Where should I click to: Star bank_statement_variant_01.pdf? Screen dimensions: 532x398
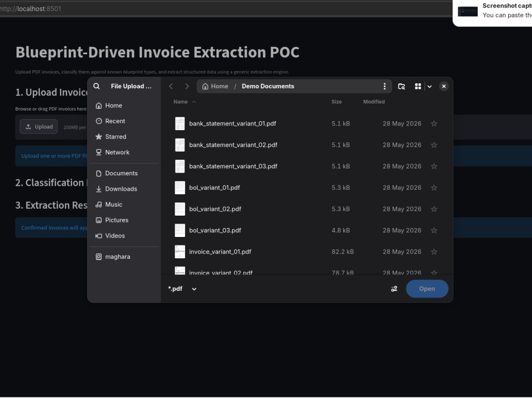(434, 124)
